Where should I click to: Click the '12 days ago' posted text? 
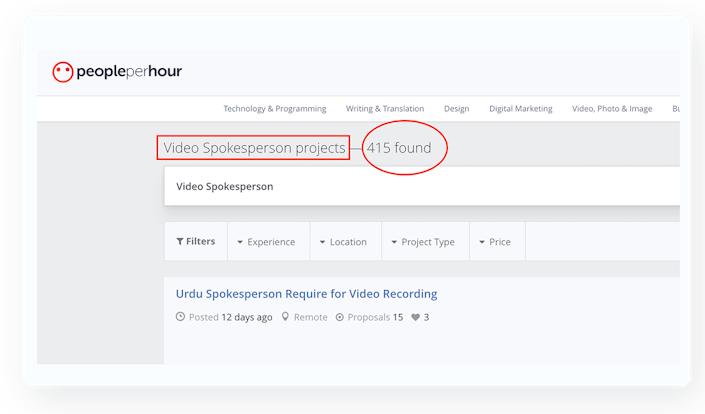click(247, 317)
